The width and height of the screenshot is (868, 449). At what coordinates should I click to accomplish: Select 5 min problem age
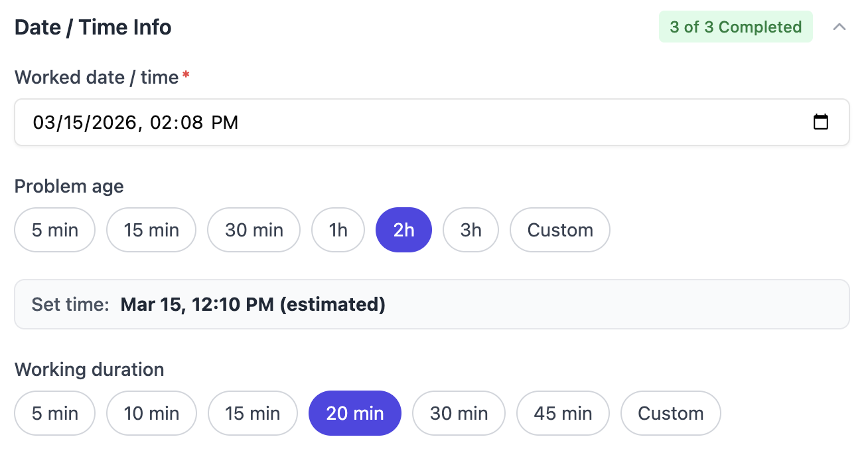[55, 230]
